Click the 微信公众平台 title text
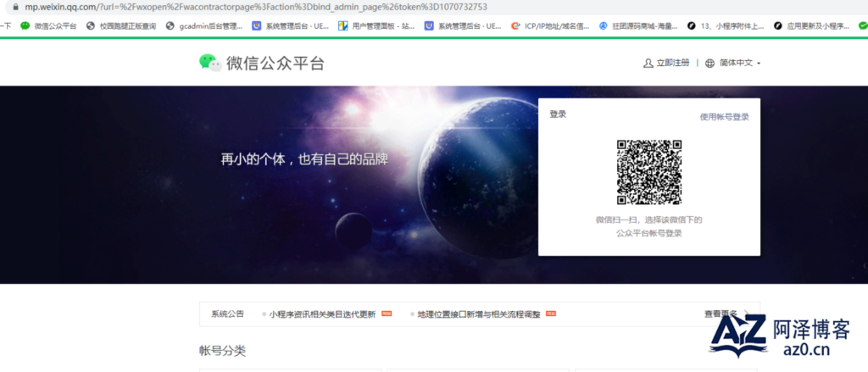This screenshot has width=868, height=372. (x=275, y=63)
